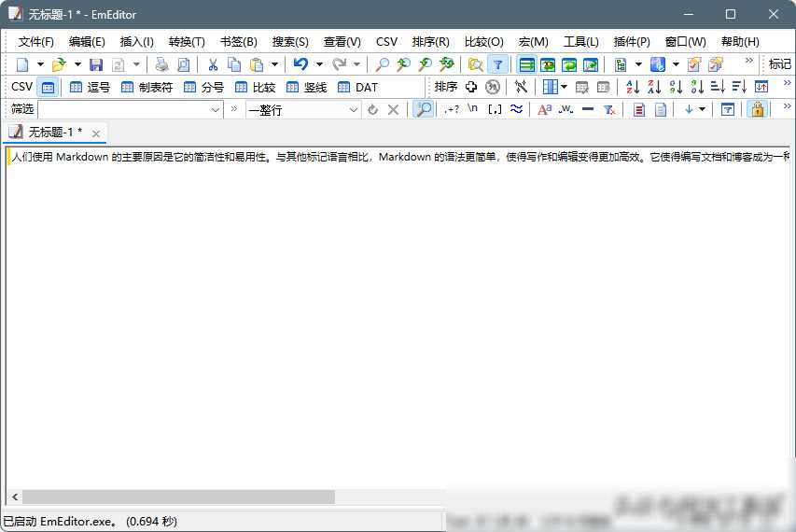This screenshot has height=532, width=796.
Task: Open the 搜索(S) menu
Action: (x=290, y=42)
